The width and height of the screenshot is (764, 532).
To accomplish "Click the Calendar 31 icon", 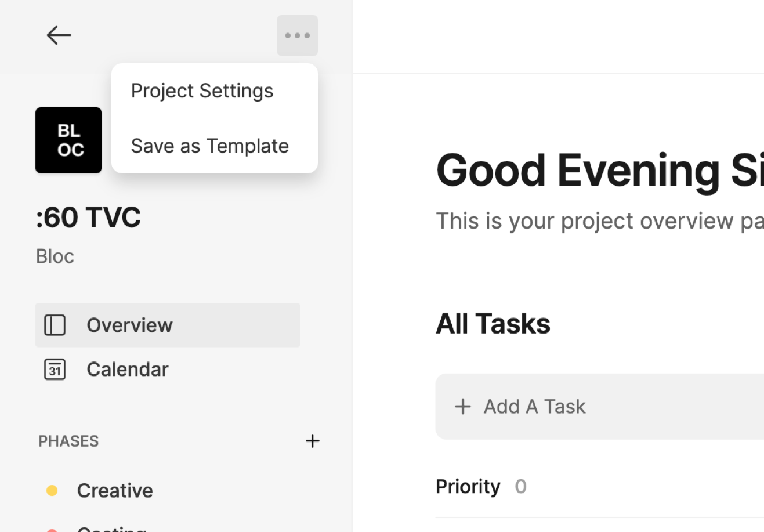I will 55,370.
